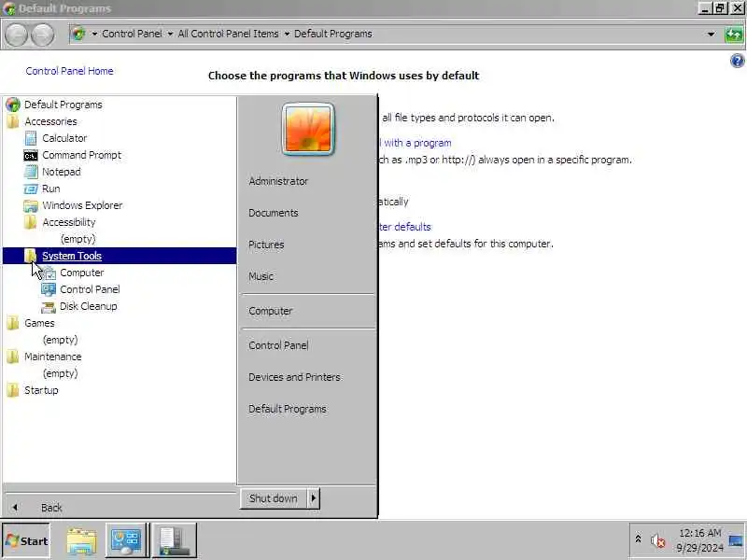Collapse the Accessories folder
This screenshot has width=747, height=560.
click(x=50, y=121)
